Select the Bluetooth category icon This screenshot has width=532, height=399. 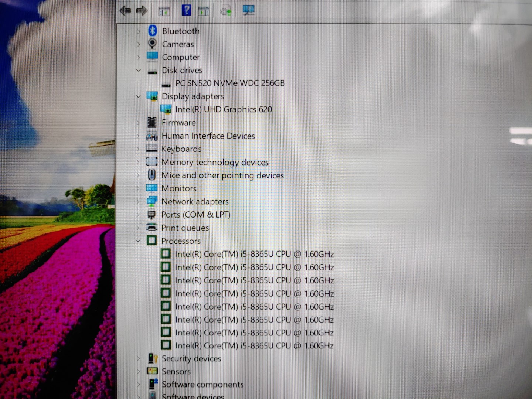coord(153,31)
